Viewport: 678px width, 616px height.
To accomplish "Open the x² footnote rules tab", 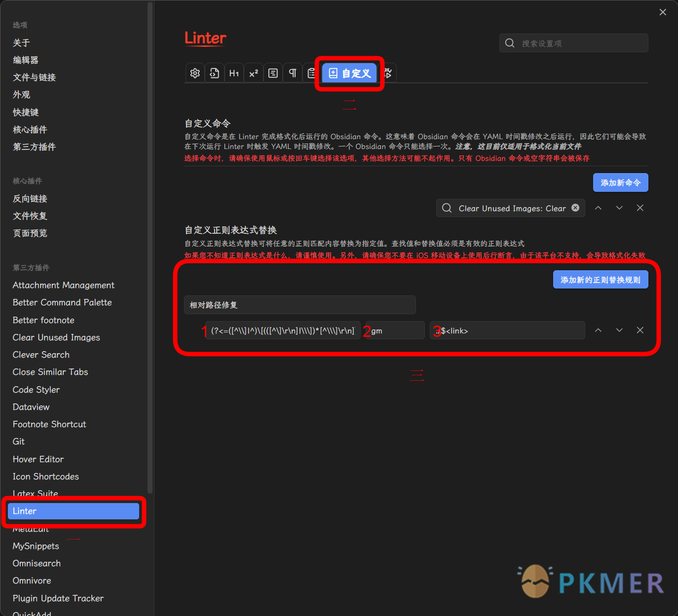I will coord(254,73).
